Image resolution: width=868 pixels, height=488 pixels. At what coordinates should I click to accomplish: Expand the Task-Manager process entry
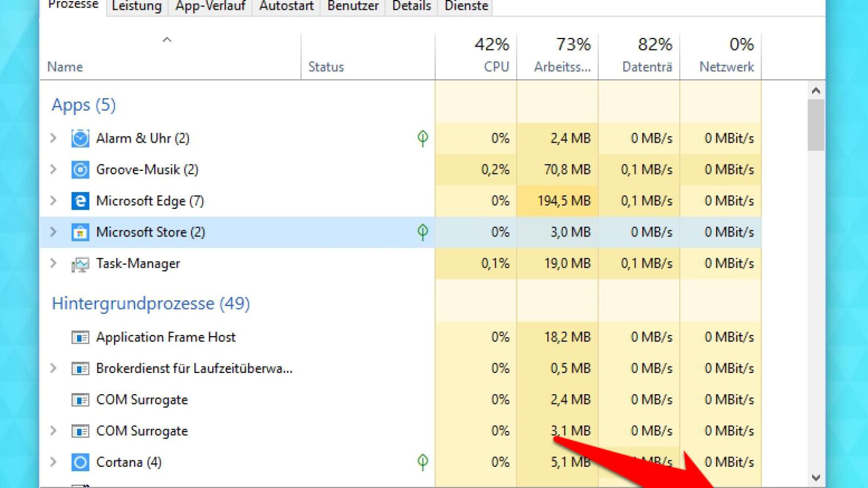coord(53,263)
